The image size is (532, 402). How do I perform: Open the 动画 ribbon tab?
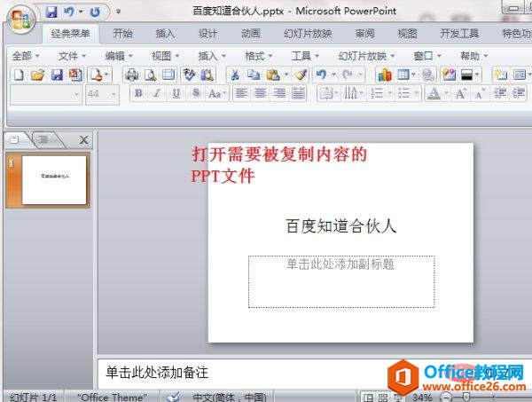point(251,34)
